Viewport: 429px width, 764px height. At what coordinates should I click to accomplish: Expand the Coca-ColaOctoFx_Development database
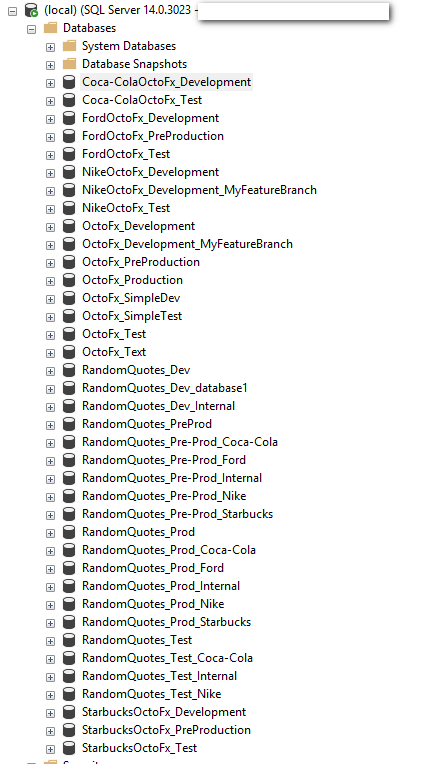(x=50, y=83)
